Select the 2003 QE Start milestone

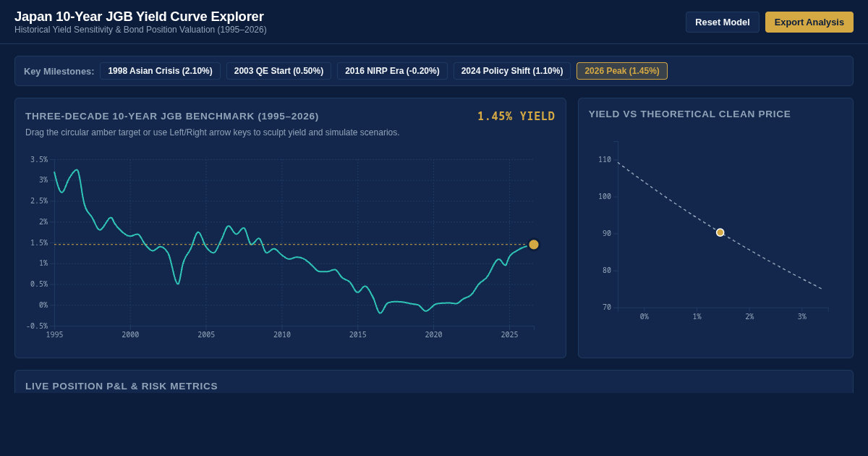tap(278, 71)
